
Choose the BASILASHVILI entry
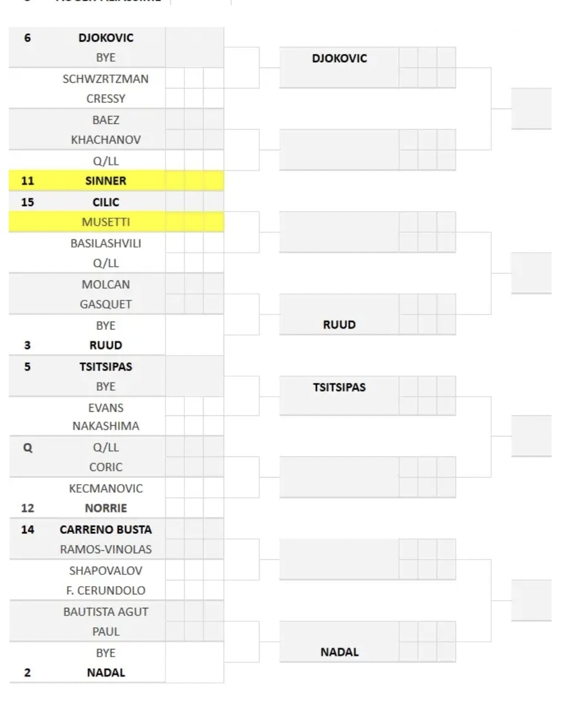point(106,243)
